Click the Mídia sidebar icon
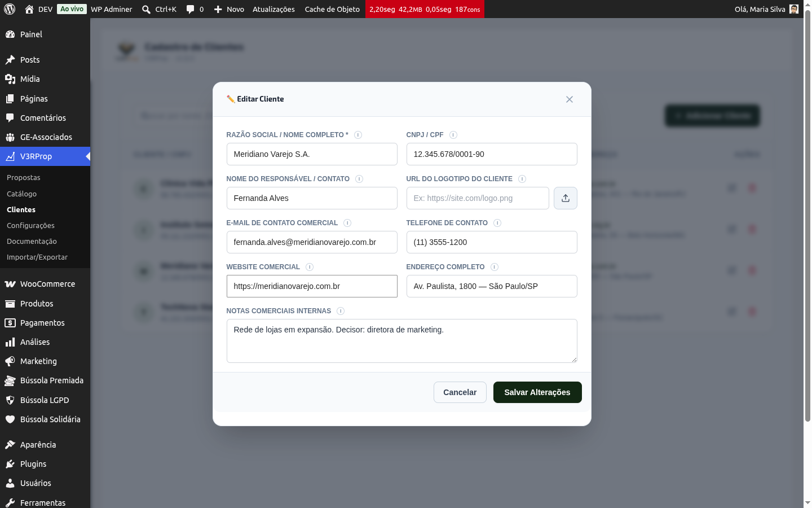Image resolution: width=812 pixels, height=508 pixels. (x=10, y=79)
